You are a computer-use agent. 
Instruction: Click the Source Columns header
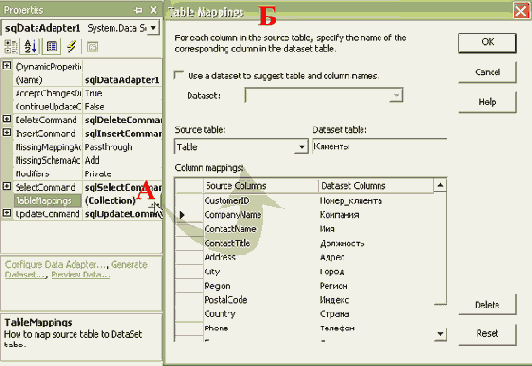pyautogui.click(x=261, y=186)
